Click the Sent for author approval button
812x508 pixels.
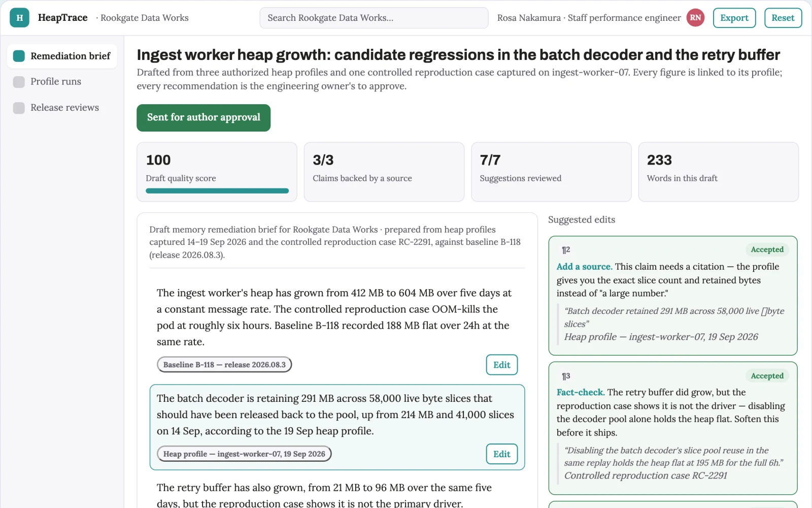204,118
